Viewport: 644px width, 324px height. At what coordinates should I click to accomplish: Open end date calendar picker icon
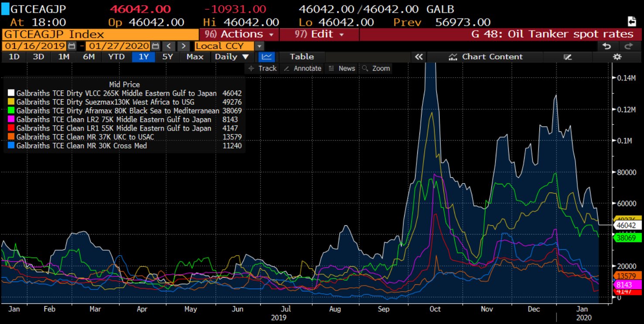click(x=155, y=46)
